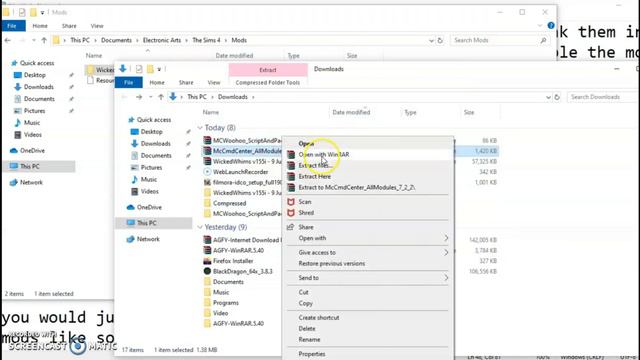The height and width of the screenshot is (360, 640).
Task: Open Mods address bar history dropdown
Action: (431, 40)
